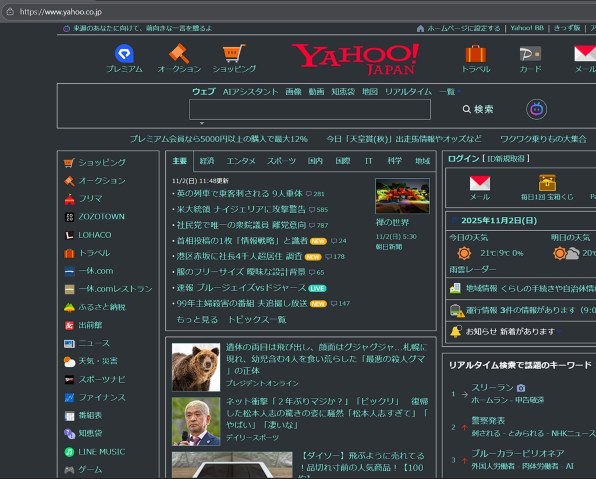The height and width of the screenshot is (479, 596).
Task: Open スポーツナビ in the left sidebar
Action: tap(102, 379)
